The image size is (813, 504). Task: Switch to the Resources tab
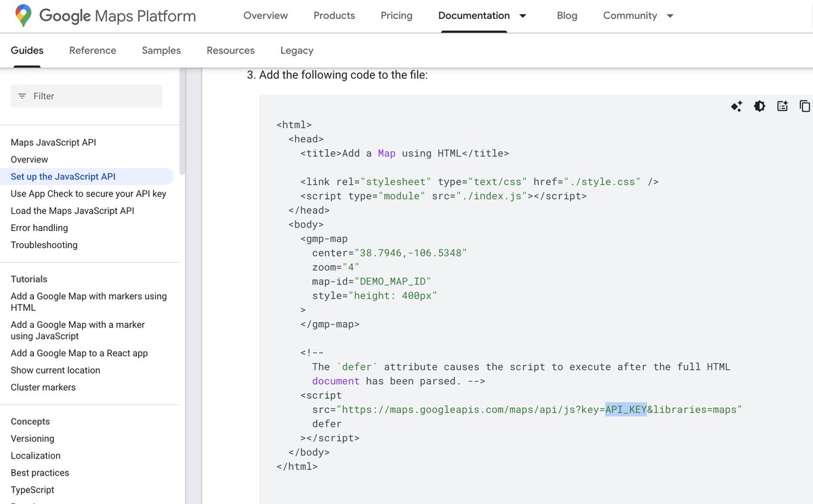[230, 50]
